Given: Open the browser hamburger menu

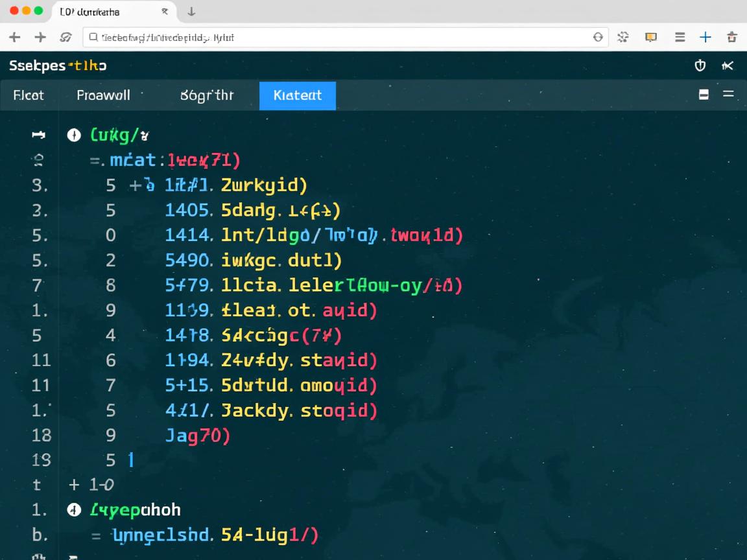Looking at the screenshot, I should [680, 38].
